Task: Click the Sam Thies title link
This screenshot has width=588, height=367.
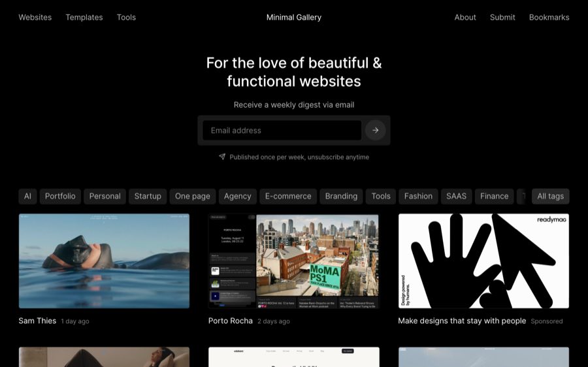Action: pyautogui.click(x=37, y=321)
